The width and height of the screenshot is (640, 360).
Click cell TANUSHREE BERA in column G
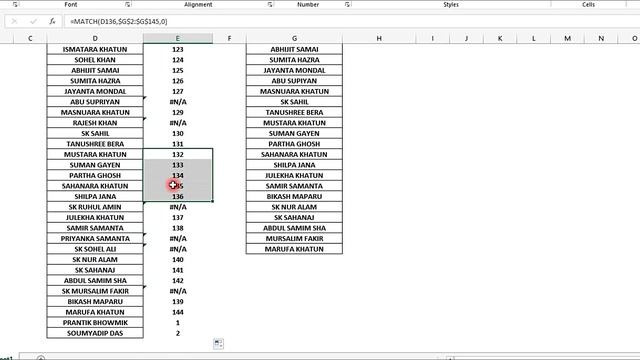click(294, 112)
